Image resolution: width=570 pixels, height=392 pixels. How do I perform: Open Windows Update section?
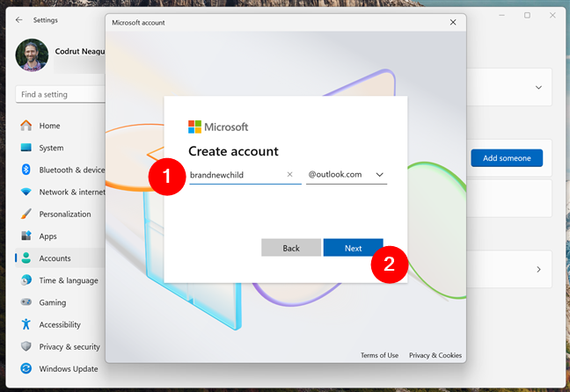tap(69, 369)
